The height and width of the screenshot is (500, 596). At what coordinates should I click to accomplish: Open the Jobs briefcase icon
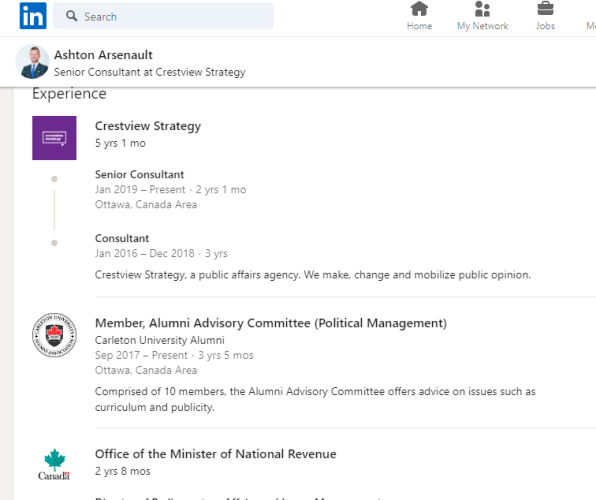[x=545, y=9]
